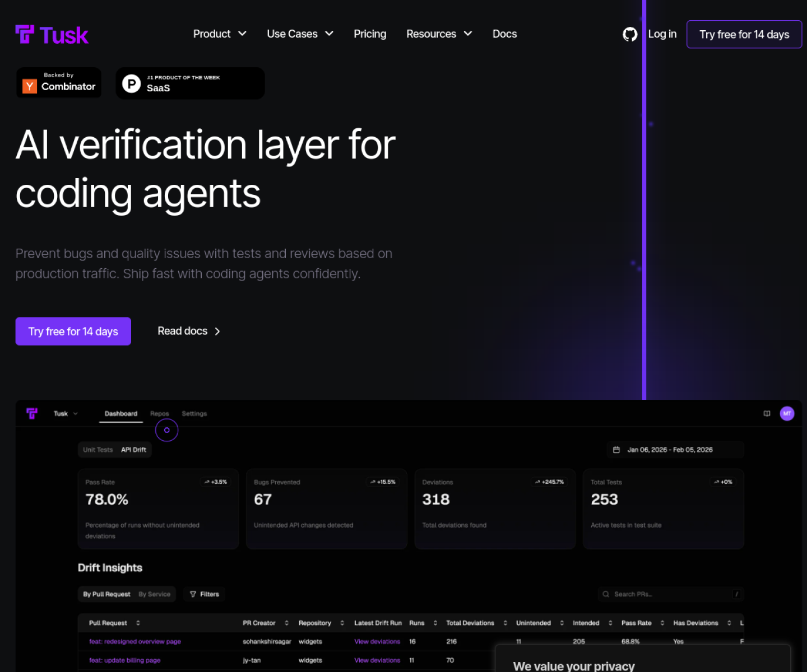Expand the Use Cases menu
The image size is (807, 672).
[300, 34]
